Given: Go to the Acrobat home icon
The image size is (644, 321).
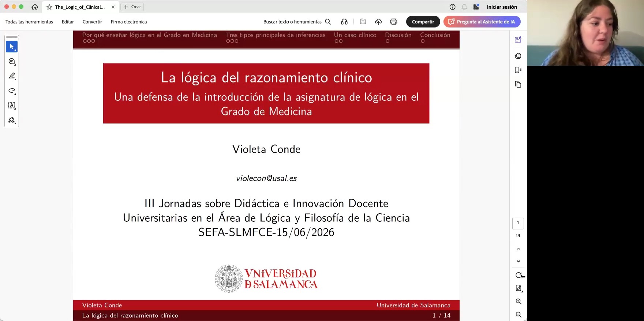Looking at the screenshot, I should (35, 7).
